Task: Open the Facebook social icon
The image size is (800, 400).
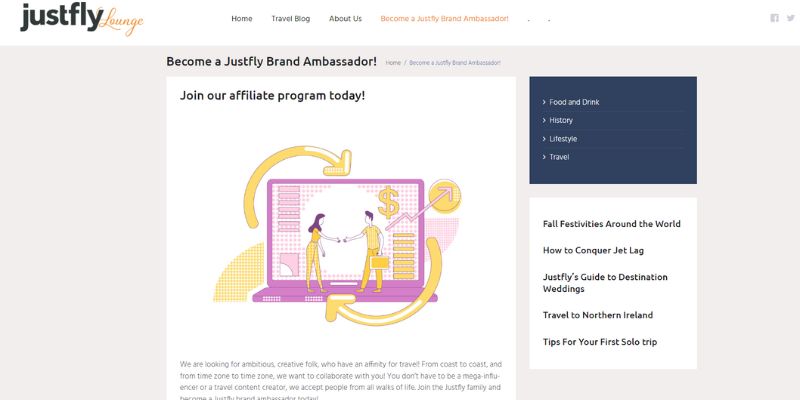Action: (x=774, y=18)
